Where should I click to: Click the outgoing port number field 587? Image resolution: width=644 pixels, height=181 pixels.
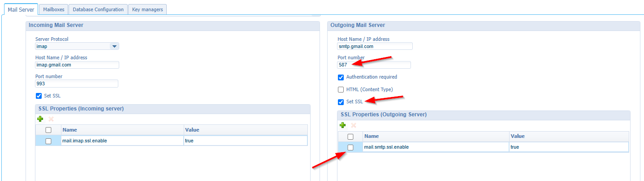[374, 65]
